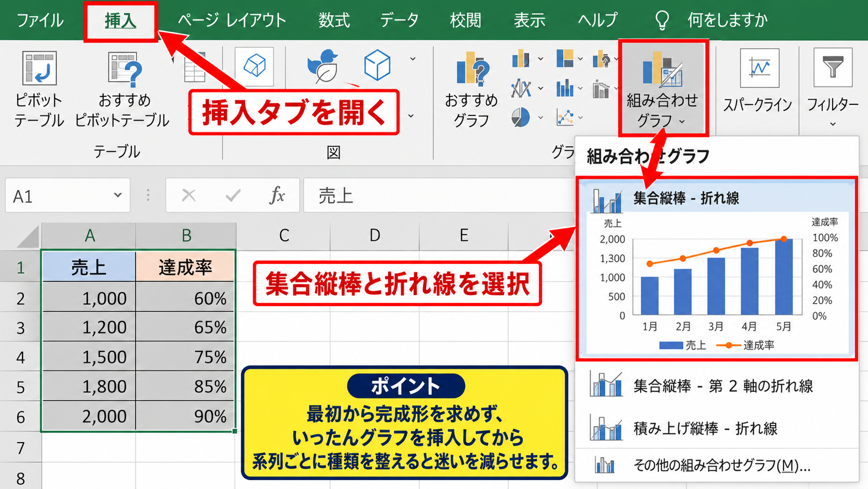Open the スパークライン group
This screenshot has width=868, height=489.
758,82
